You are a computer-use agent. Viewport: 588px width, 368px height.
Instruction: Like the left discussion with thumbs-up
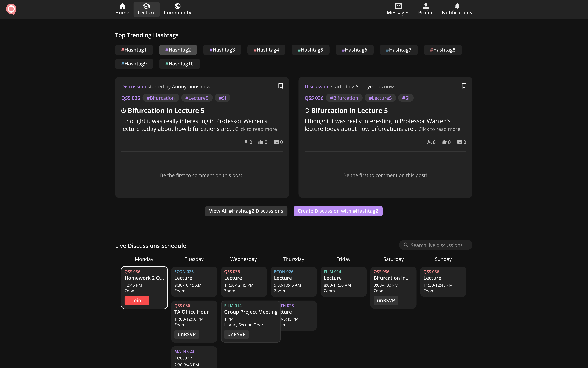[x=261, y=142]
